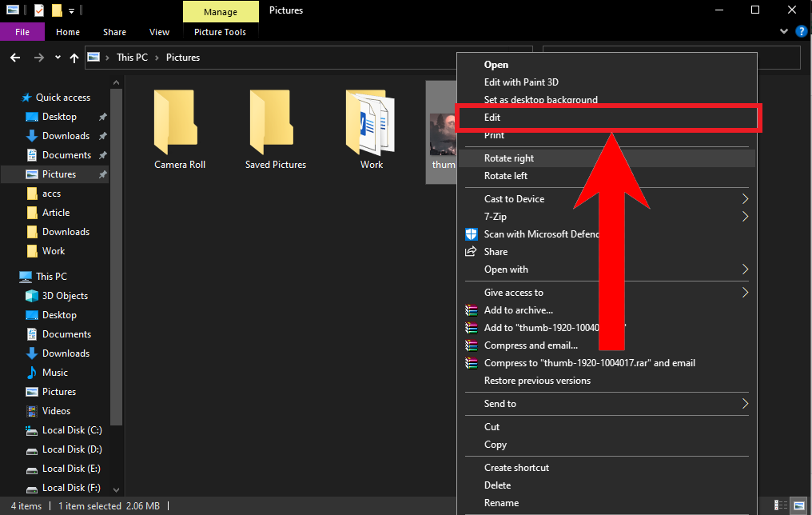
Task: Open the recent locations dropdown arrow
Action: (58, 57)
